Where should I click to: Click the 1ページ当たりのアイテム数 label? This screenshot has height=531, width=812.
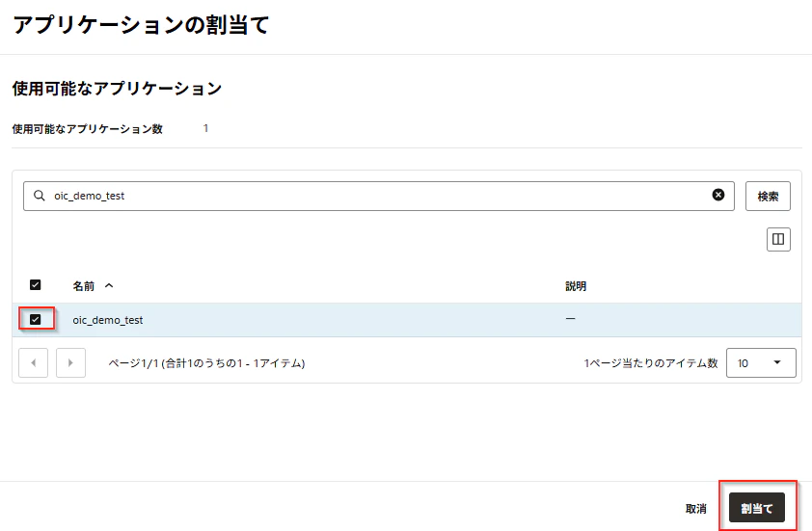click(x=650, y=363)
